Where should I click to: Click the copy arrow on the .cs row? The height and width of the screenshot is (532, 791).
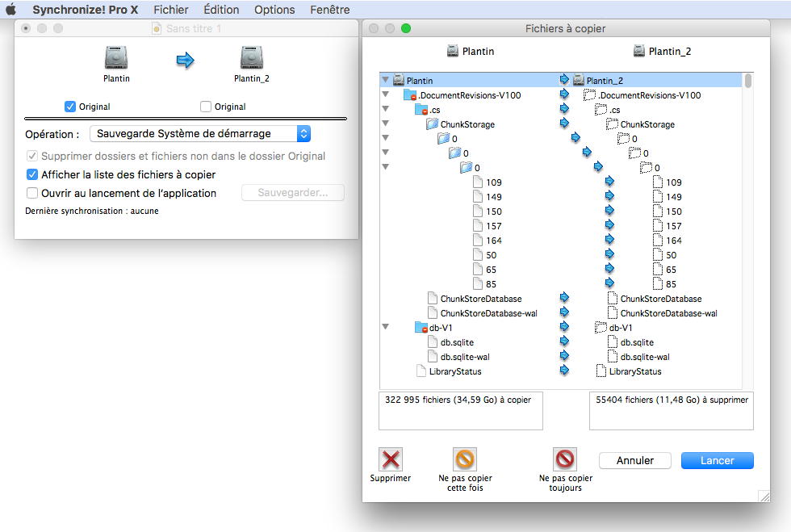564,108
